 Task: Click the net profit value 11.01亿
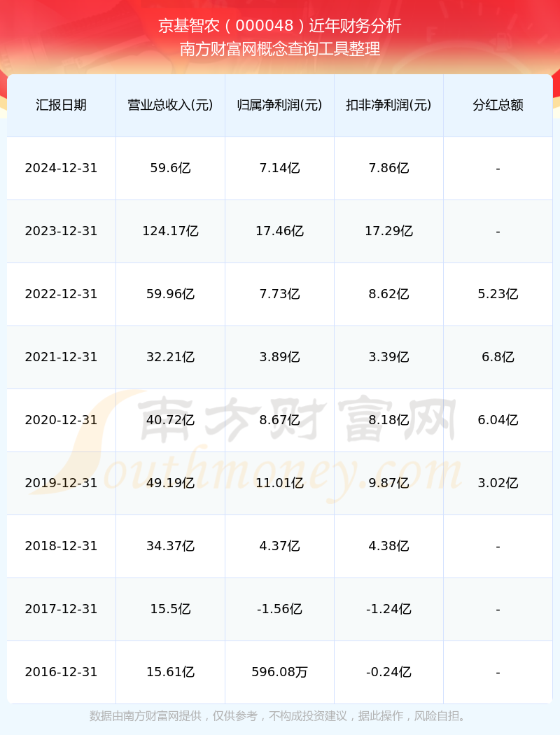(x=280, y=483)
